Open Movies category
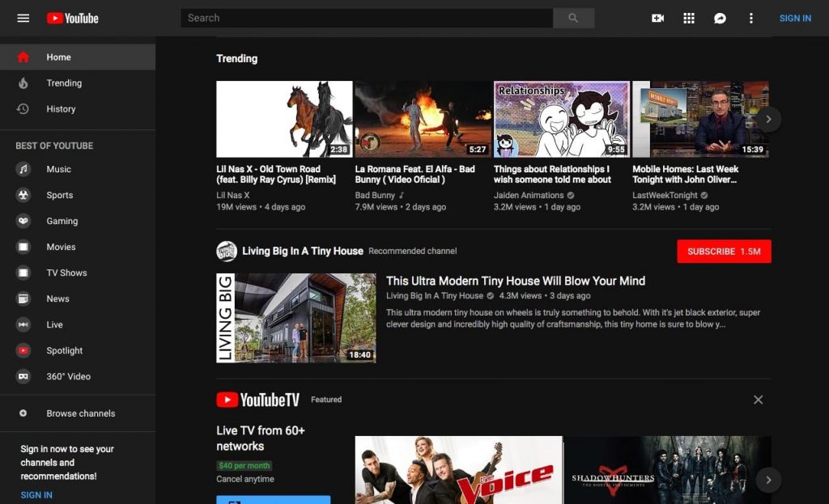This screenshot has width=829, height=504. 78,247
